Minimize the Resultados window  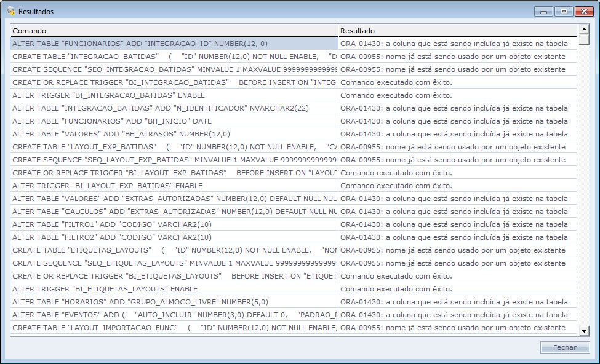(543, 11)
